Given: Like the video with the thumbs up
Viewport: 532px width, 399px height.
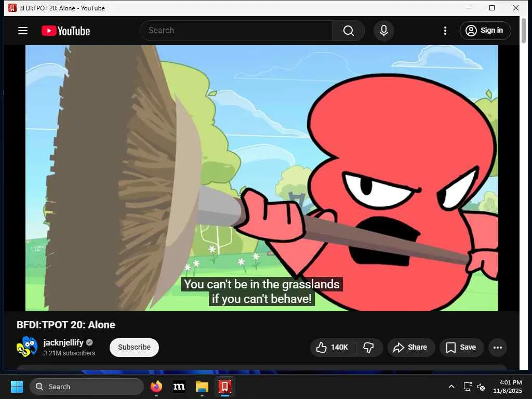Looking at the screenshot, I should click(333, 347).
